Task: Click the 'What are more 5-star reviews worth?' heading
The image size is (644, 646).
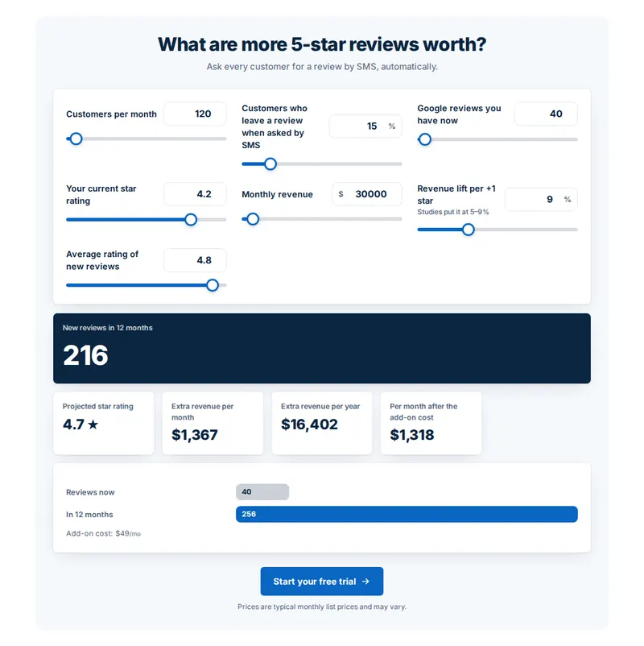Action: point(322,44)
